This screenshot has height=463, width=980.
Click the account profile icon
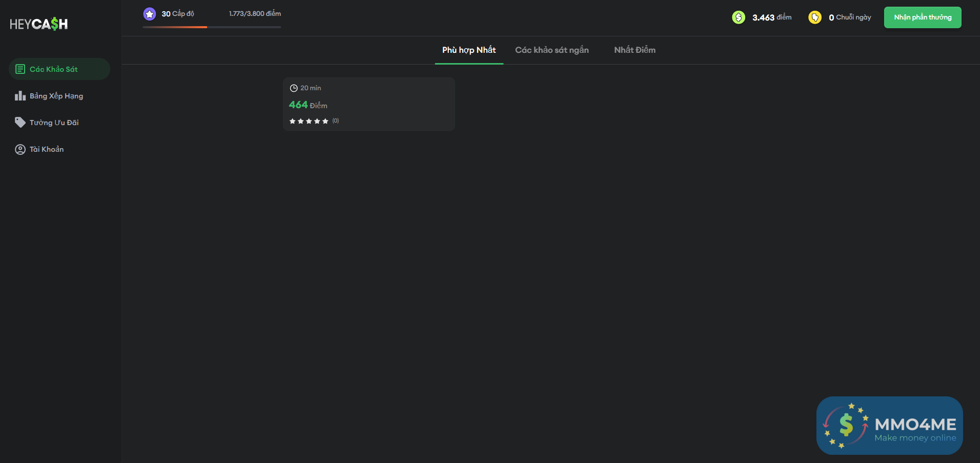(20, 149)
